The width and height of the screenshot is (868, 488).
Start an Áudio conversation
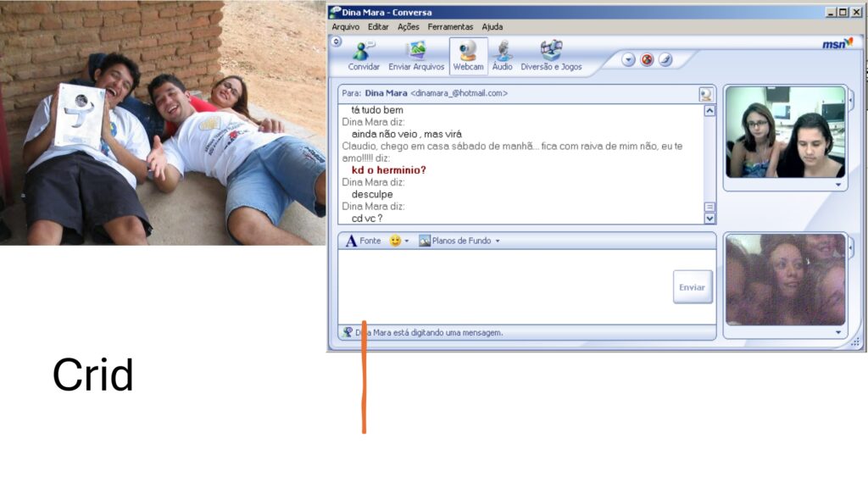(x=502, y=52)
